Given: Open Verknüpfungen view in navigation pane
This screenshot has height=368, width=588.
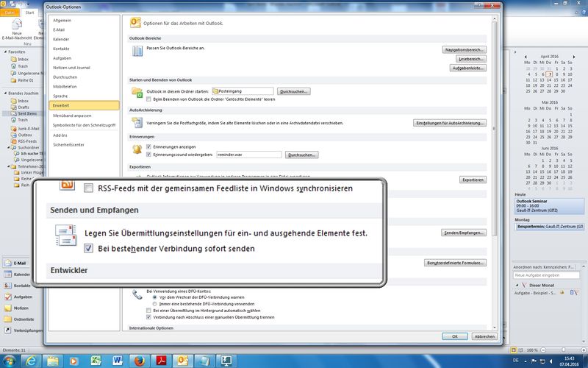Looking at the screenshot, I should pos(28,330).
